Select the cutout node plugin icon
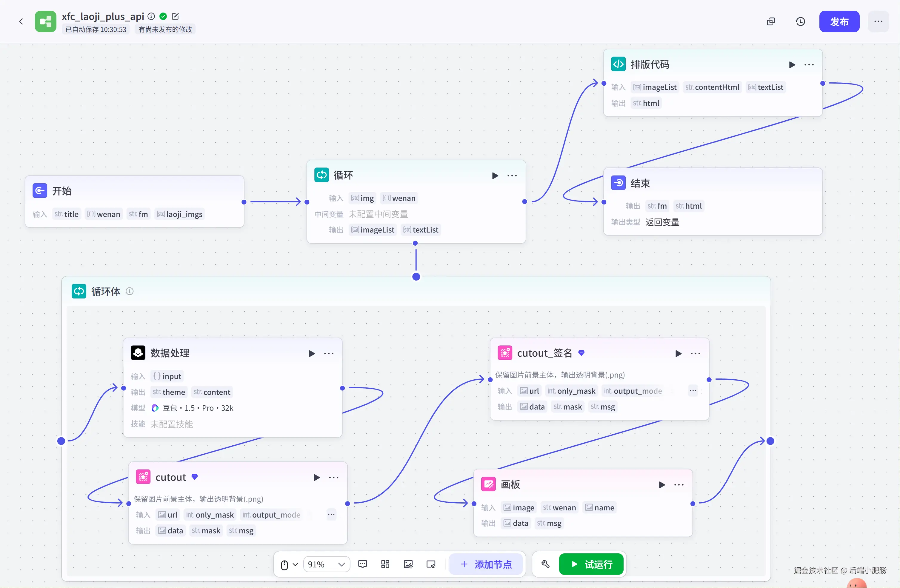 coord(143,477)
